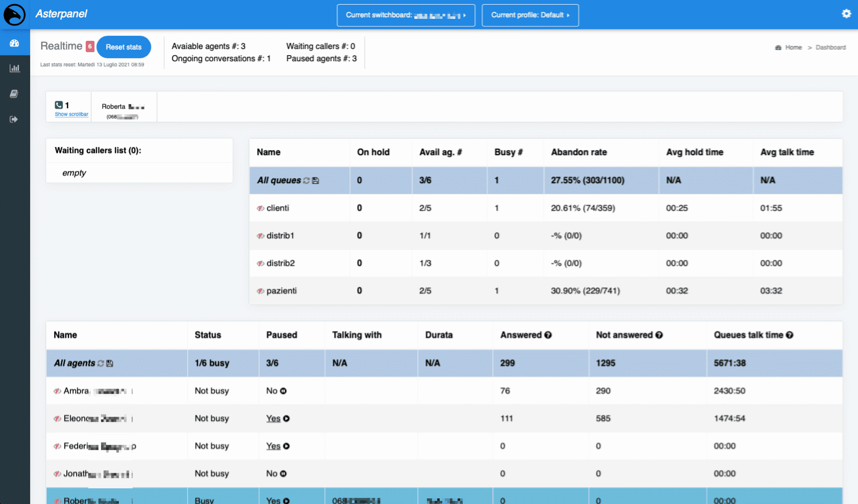Viewport: 858px width, 504px height.
Task: Toggle visibility of clienti queue
Action: [261, 208]
